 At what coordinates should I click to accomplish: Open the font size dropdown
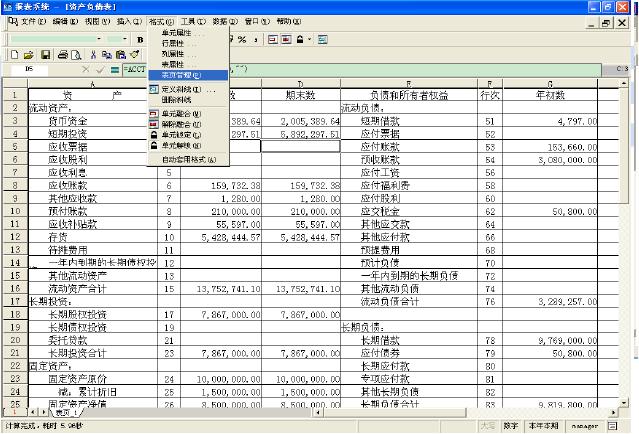click(x=124, y=39)
